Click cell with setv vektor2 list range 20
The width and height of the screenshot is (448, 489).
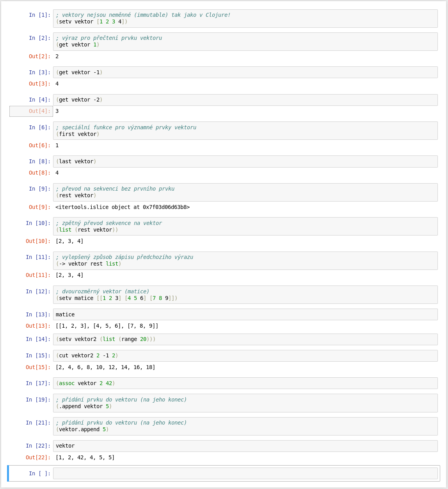coord(245,339)
